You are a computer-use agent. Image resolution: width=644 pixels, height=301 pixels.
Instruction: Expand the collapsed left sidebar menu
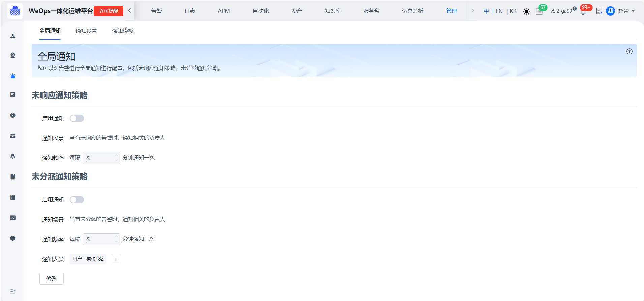(x=13, y=291)
